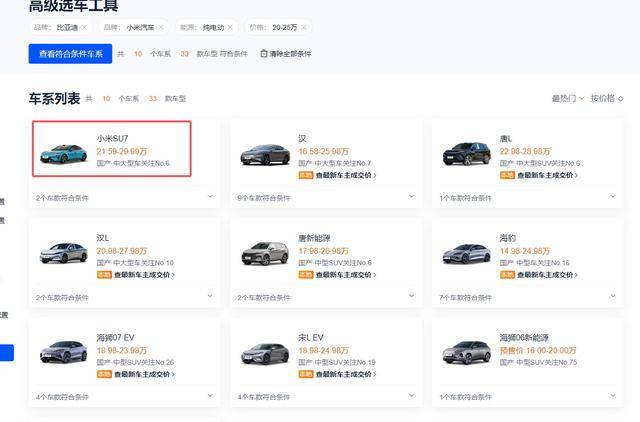This screenshot has width=640, height=422.
Task: Click the 汉L series title
Action: coord(103,238)
